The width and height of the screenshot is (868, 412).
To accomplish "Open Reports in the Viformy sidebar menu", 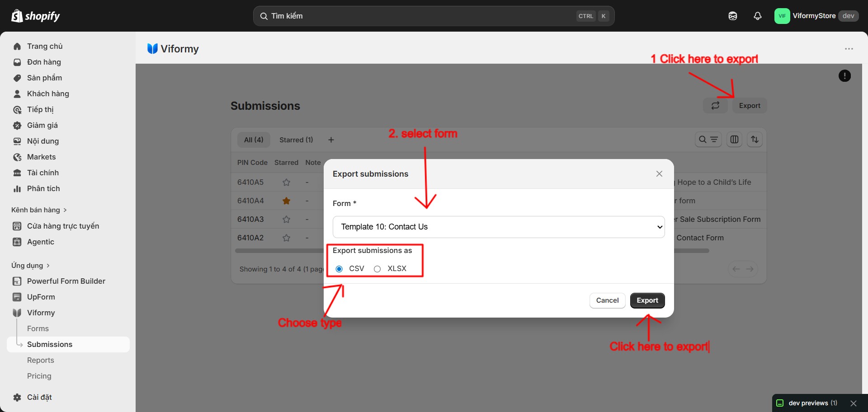I will (x=41, y=360).
